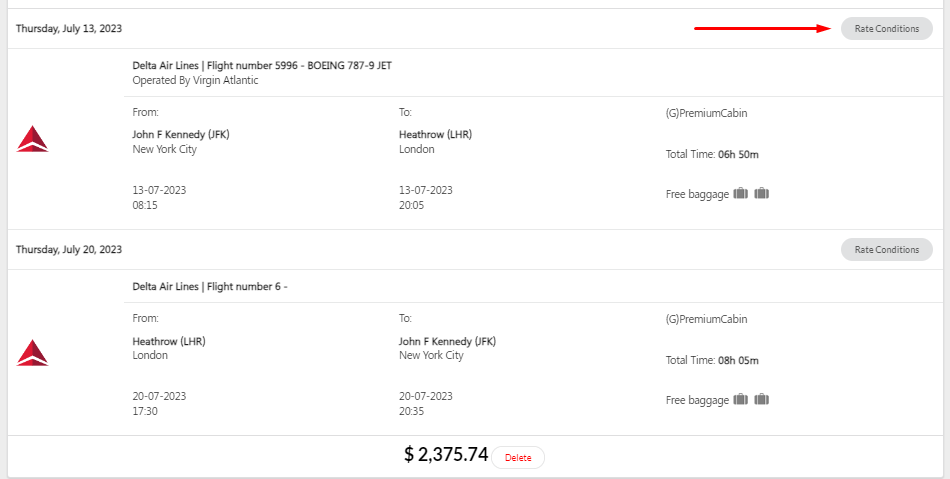This screenshot has height=479, width=950.
Task: Select the Thursday, July 20, 2023 date header
Action: click(x=68, y=249)
